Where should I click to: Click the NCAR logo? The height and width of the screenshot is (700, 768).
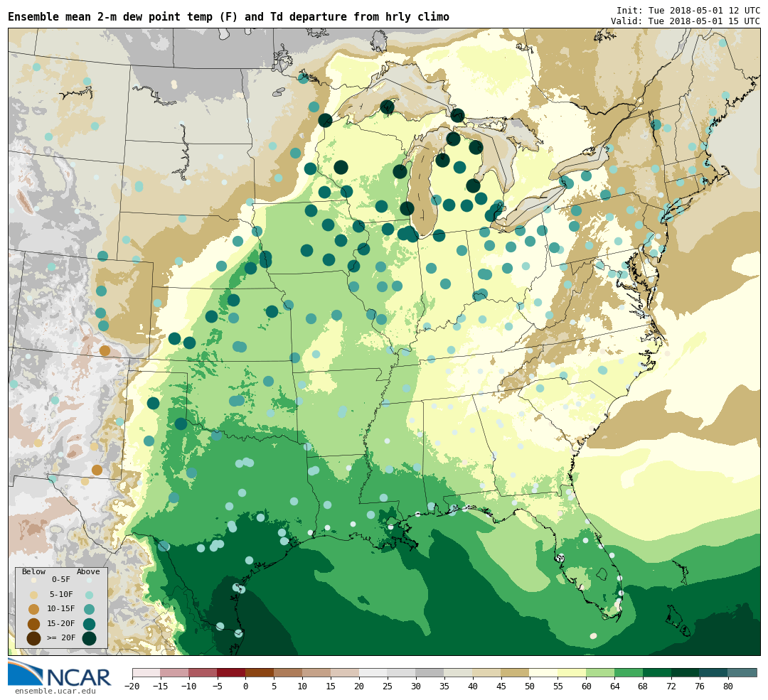point(59,673)
